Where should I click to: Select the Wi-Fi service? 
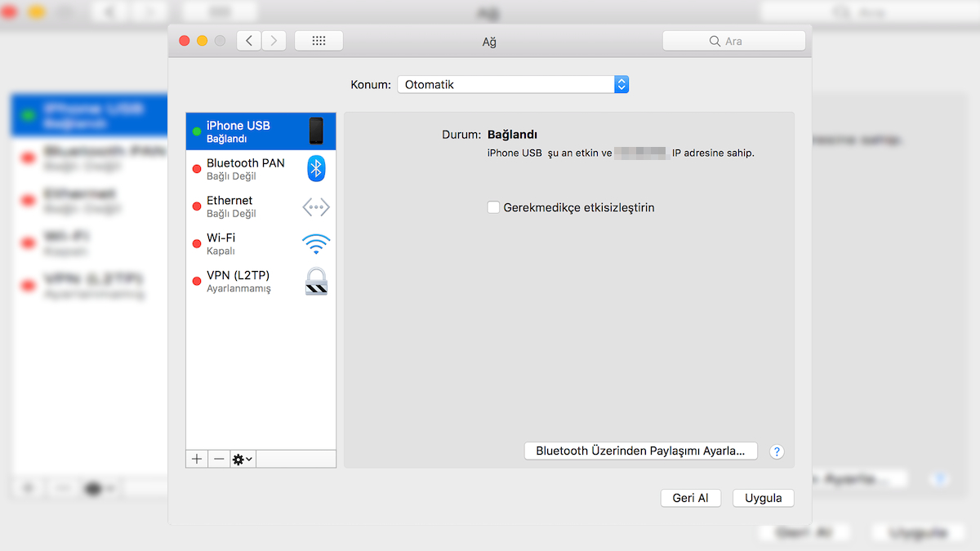tap(261, 244)
